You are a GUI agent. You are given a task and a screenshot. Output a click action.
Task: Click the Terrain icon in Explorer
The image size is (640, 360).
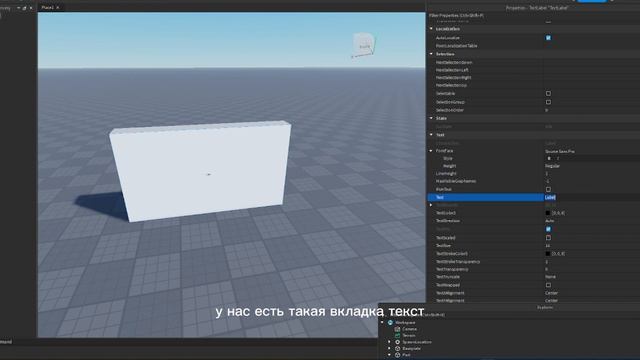click(397, 336)
